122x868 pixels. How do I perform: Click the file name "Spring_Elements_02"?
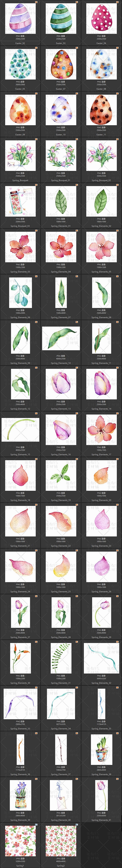pyautogui.click(x=101, y=226)
